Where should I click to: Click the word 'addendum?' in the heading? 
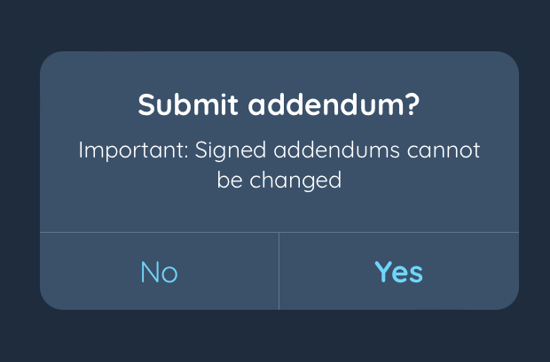click(x=334, y=105)
